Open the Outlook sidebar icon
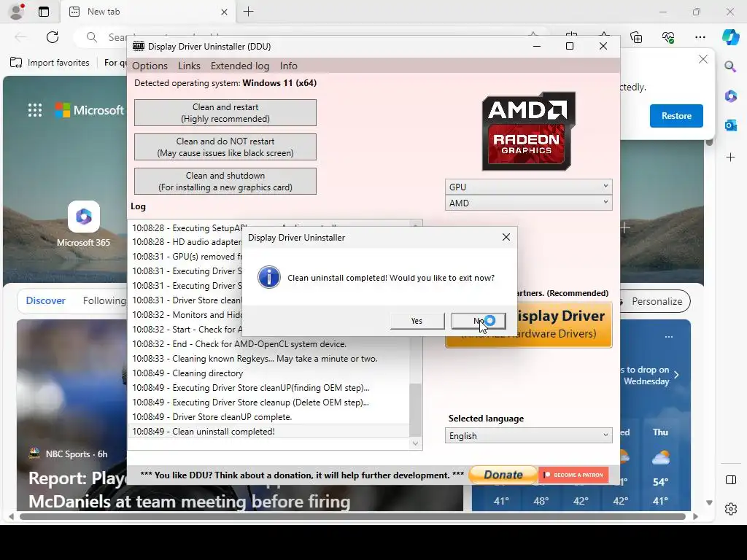Screen dimensions: 747x560 click(731, 125)
